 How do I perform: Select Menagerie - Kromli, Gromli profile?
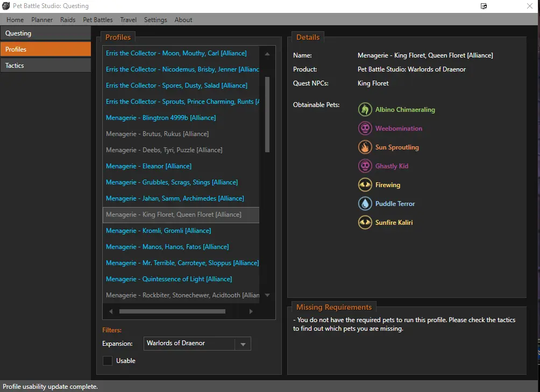181,231
